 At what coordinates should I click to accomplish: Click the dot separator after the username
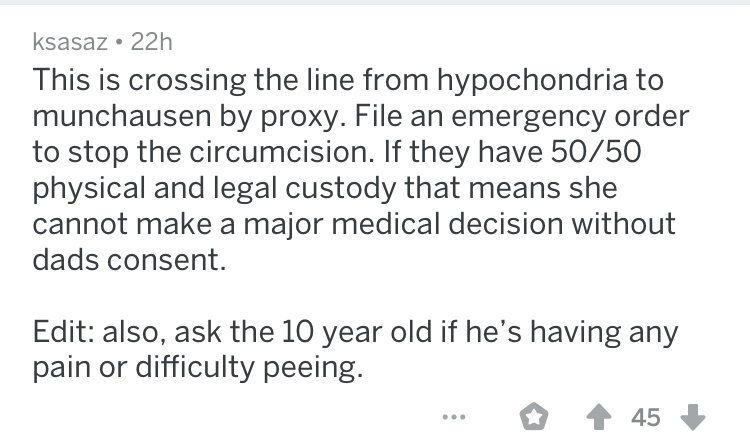click(x=119, y=43)
